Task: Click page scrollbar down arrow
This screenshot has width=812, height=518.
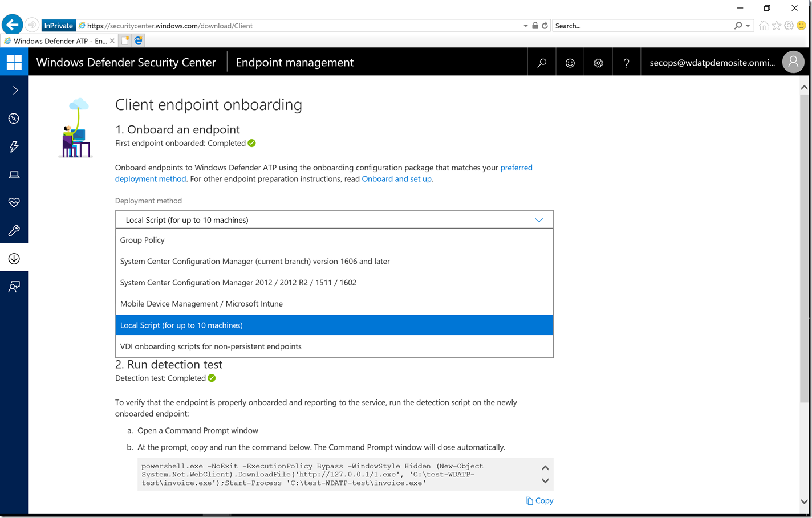Action: pyautogui.click(x=804, y=502)
